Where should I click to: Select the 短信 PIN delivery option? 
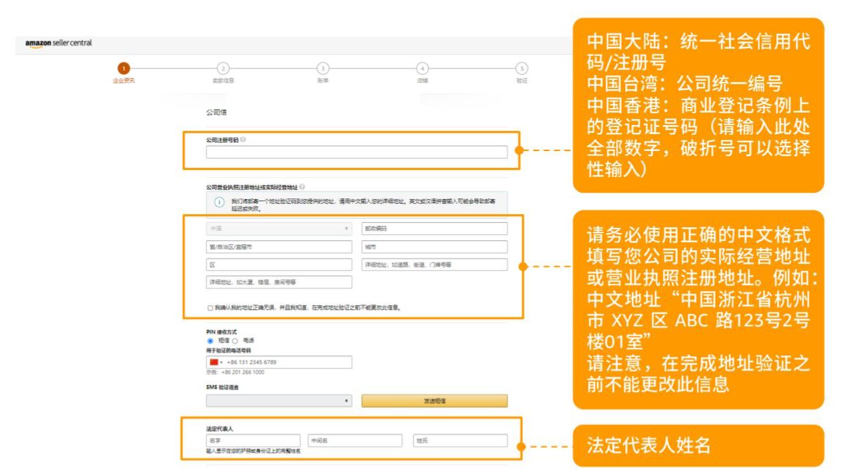tap(211, 340)
